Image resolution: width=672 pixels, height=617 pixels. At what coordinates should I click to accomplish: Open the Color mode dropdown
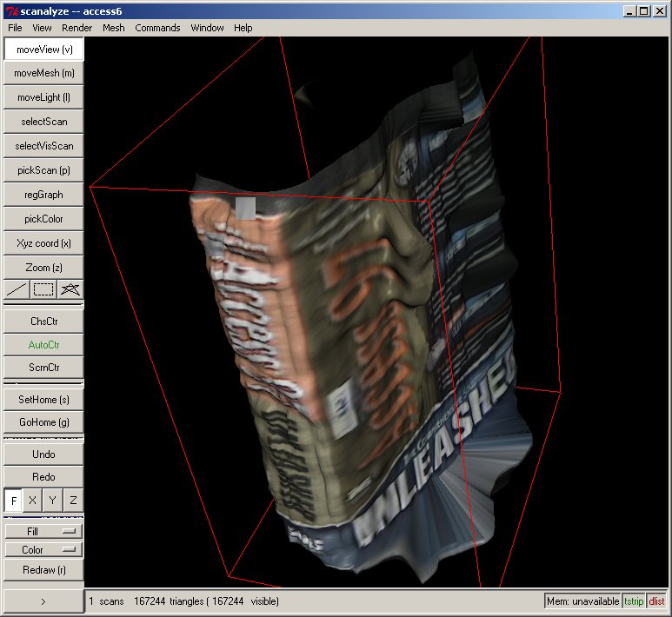(x=43, y=550)
